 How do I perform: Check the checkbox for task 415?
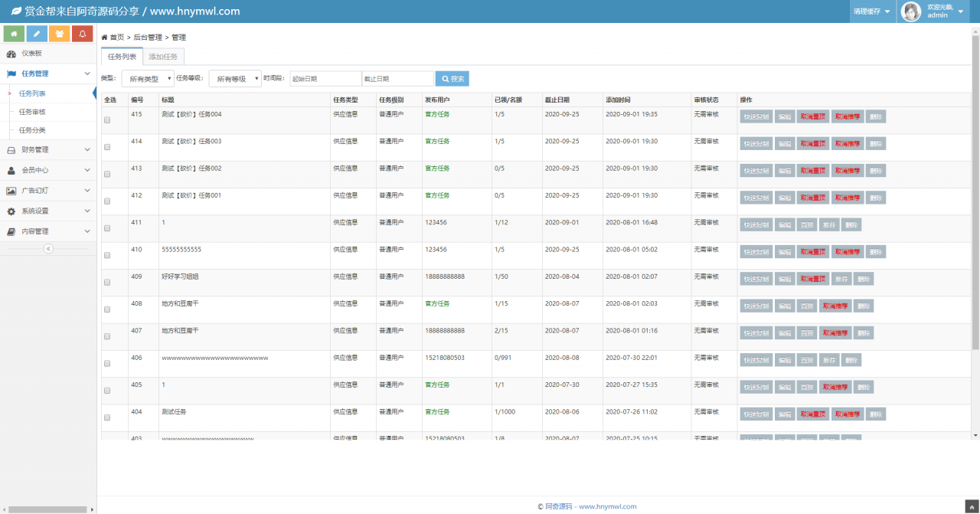point(107,120)
